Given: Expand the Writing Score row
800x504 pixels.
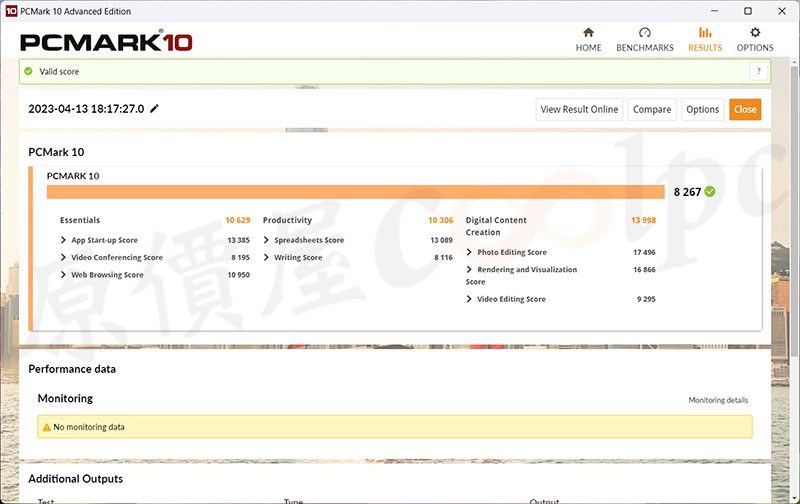Looking at the screenshot, I should pos(267,258).
